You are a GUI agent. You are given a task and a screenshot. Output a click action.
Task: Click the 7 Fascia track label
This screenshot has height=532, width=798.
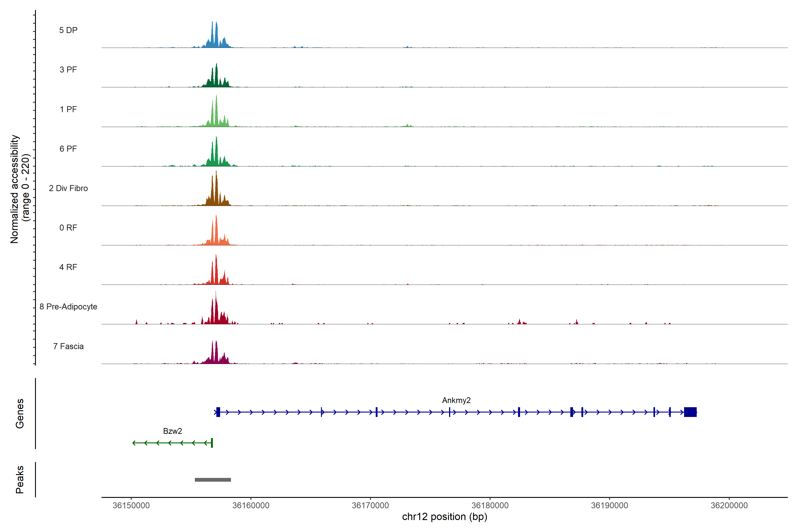pyautogui.click(x=68, y=346)
